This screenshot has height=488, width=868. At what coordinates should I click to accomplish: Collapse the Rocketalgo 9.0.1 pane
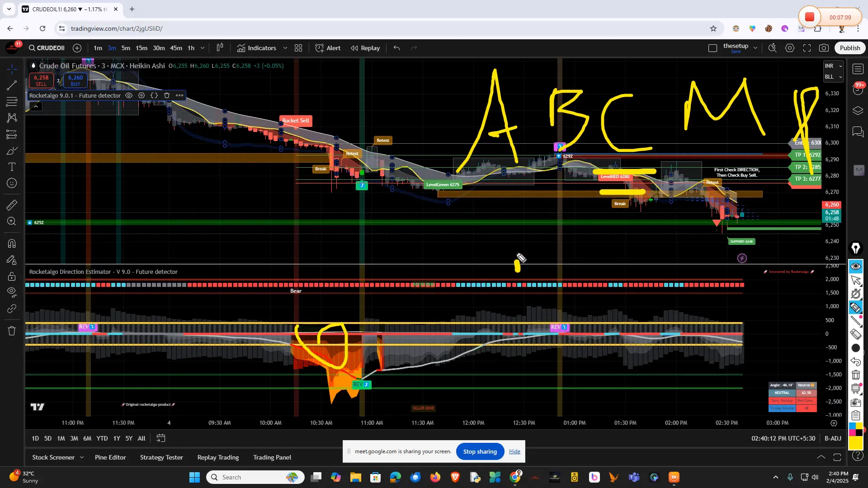(x=36, y=106)
